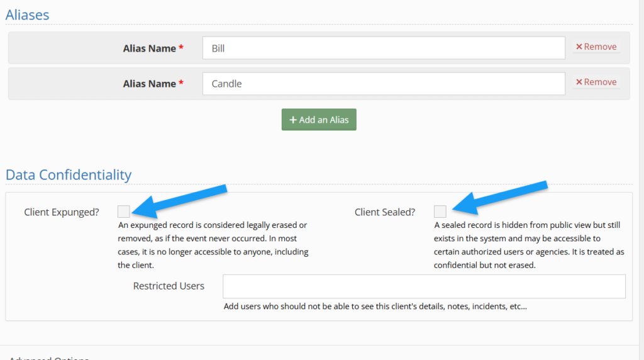This screenshot has width=644, height=360.
Task: Click the Alias Name label for Bill
Action: tap(150, 48)
